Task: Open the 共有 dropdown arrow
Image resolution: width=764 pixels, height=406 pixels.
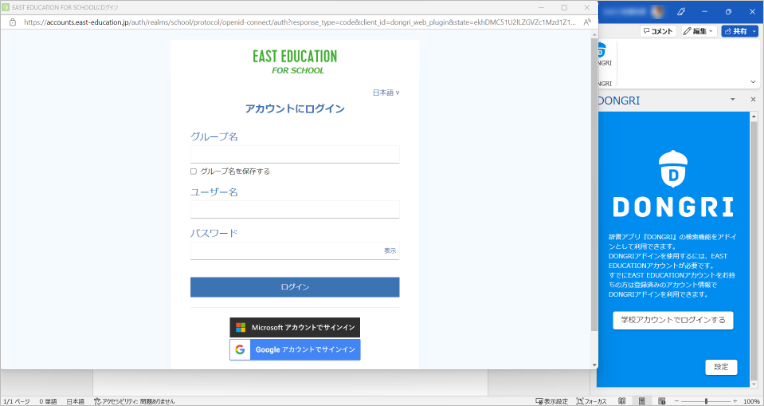Action: coord(754,31)
